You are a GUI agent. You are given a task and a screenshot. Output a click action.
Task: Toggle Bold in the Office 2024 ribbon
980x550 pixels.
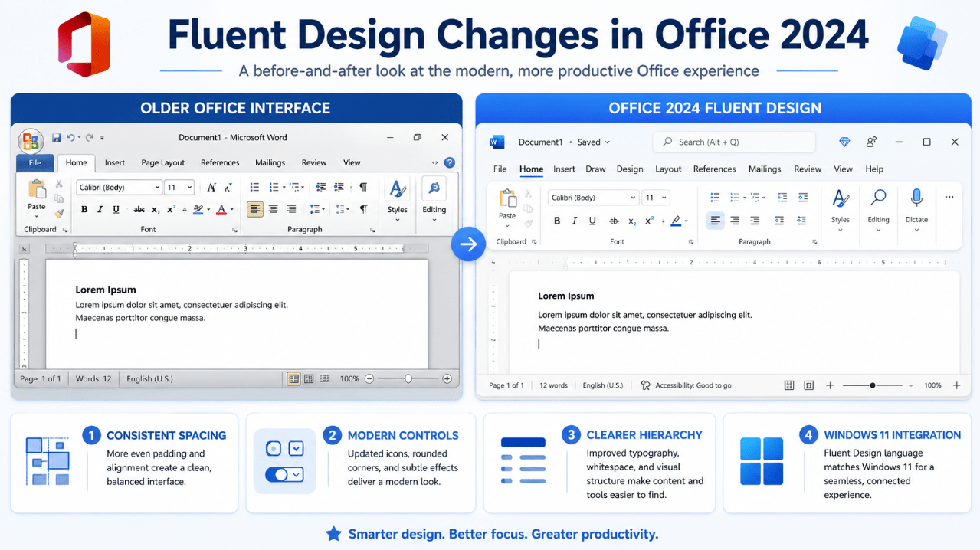click(557, 221)
